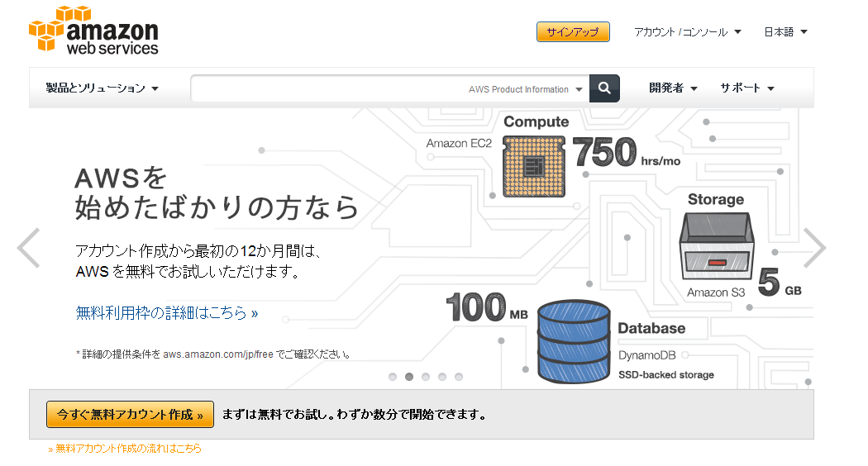868x466 pixels.
Task: Click the Storage heading
Action: 716,199
